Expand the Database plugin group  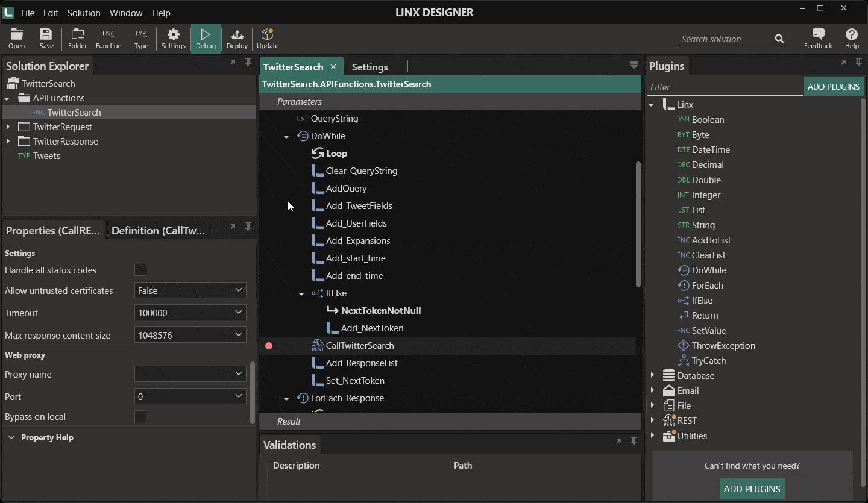click(x=652, y=376)
